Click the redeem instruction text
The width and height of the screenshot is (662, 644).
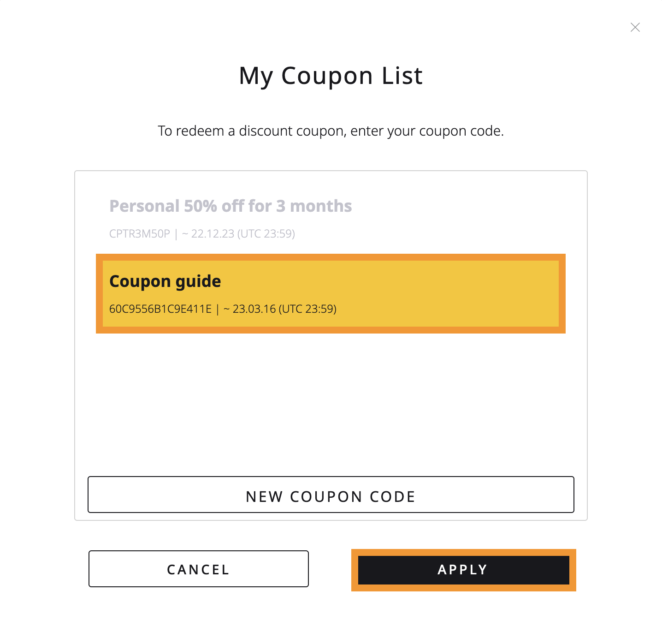pos(331,131)
